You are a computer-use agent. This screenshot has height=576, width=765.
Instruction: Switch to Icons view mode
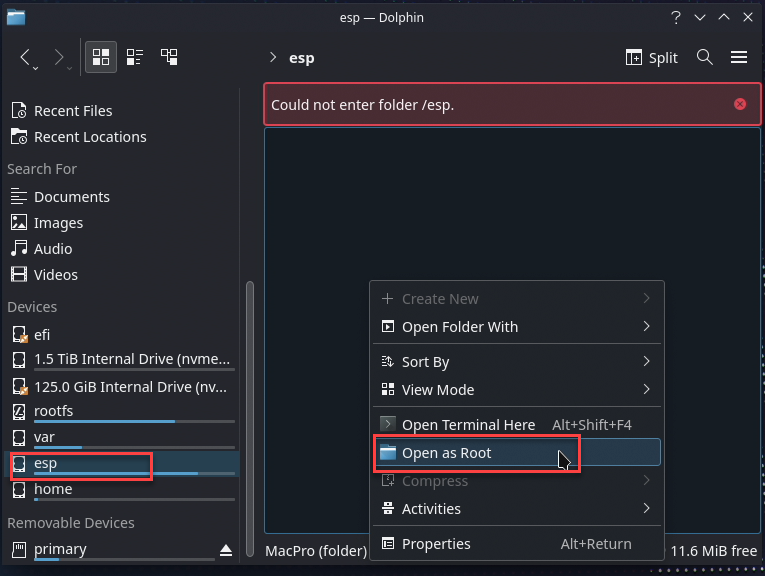[101, 57]
